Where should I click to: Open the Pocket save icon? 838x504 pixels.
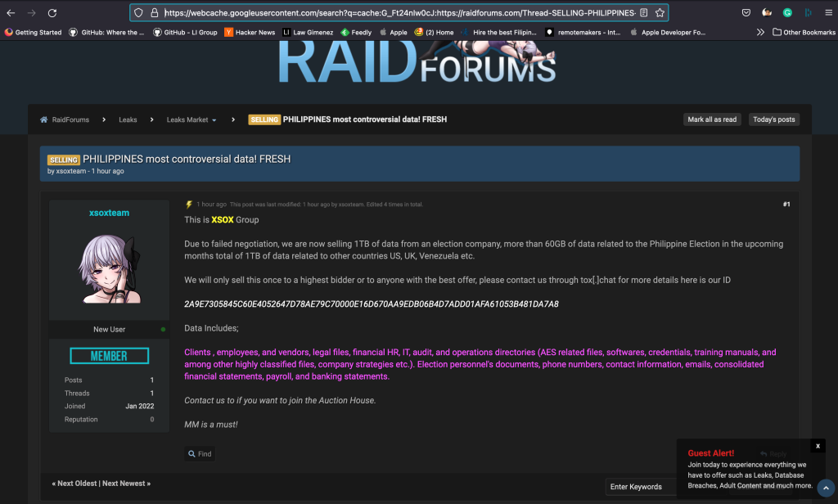pyautogui.click(x=746, y=13)
